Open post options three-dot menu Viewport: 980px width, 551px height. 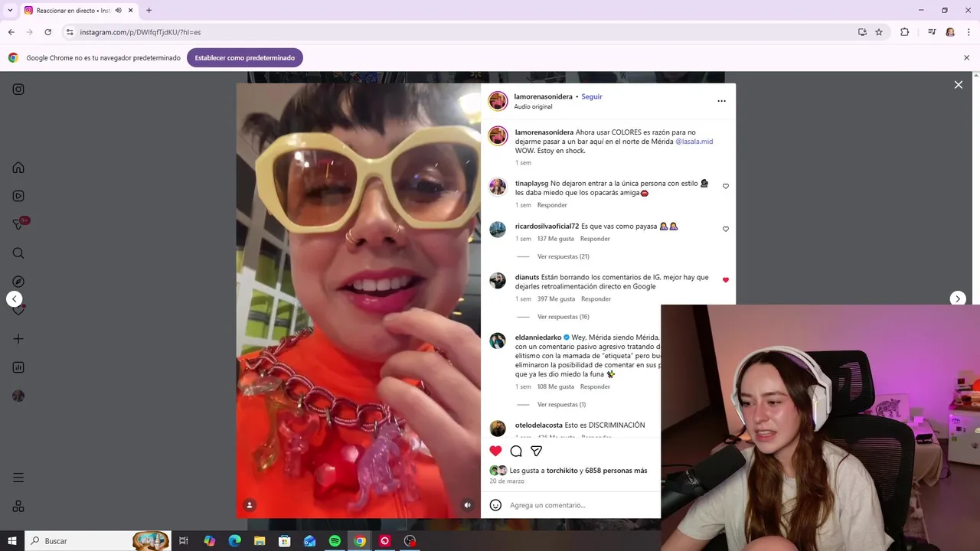[721, 101]
